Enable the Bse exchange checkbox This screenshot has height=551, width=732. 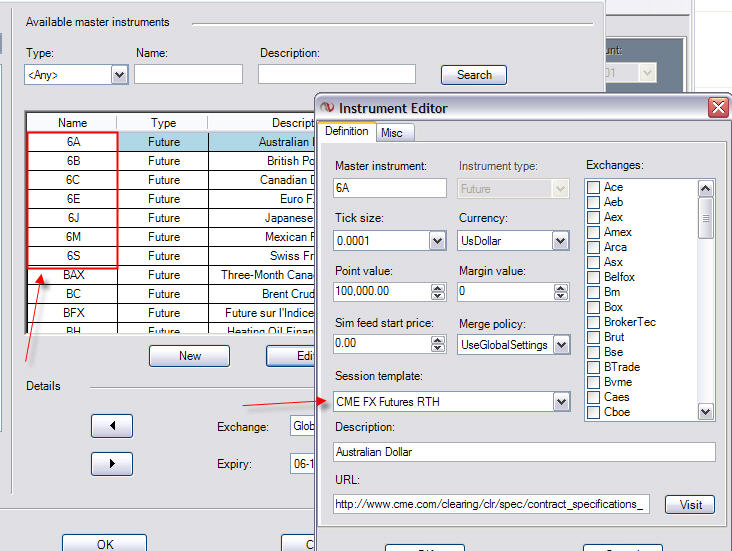[593, 352]
